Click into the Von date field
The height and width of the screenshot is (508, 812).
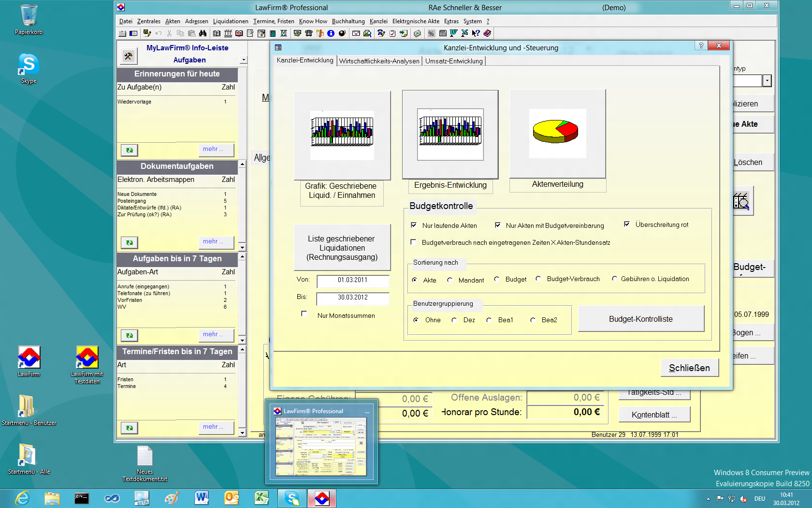(x=352, y=280)
